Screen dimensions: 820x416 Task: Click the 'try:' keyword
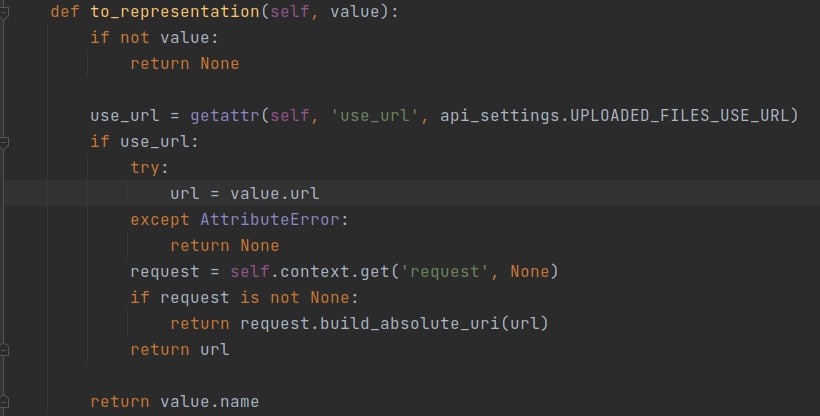(150, 168)
